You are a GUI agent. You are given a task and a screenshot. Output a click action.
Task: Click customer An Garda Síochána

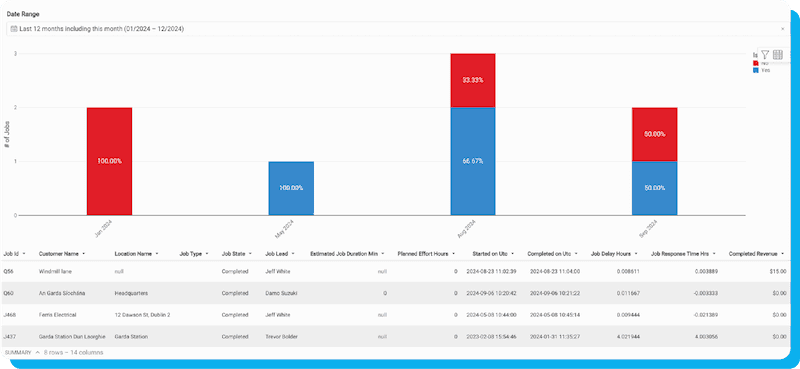62,293
